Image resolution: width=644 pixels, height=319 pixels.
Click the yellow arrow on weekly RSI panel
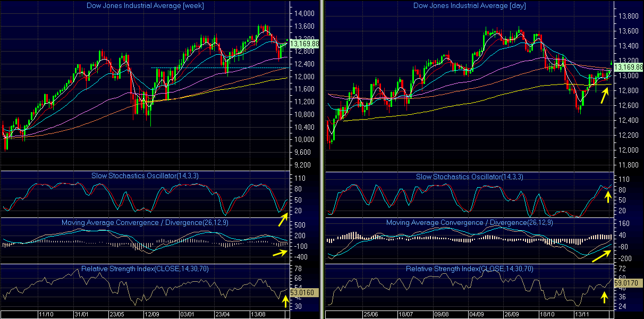[284, 301]
